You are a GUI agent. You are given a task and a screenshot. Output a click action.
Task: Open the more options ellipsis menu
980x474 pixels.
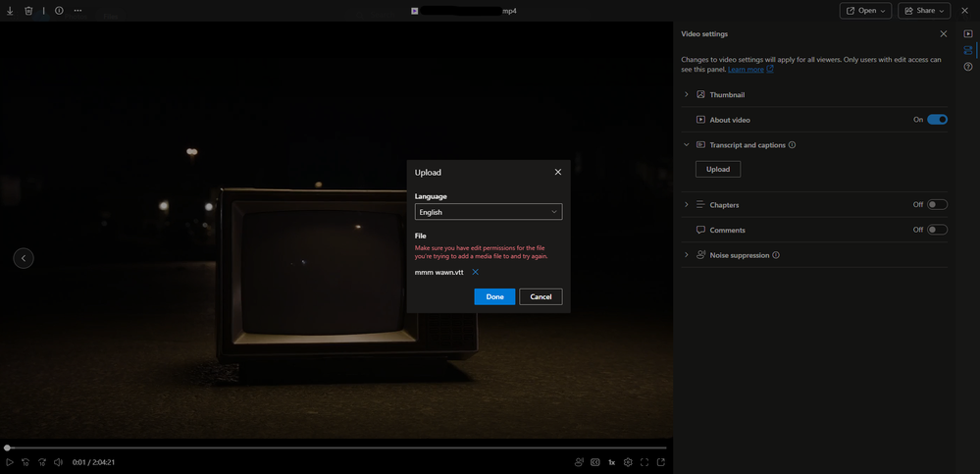(x=77, y=11)
